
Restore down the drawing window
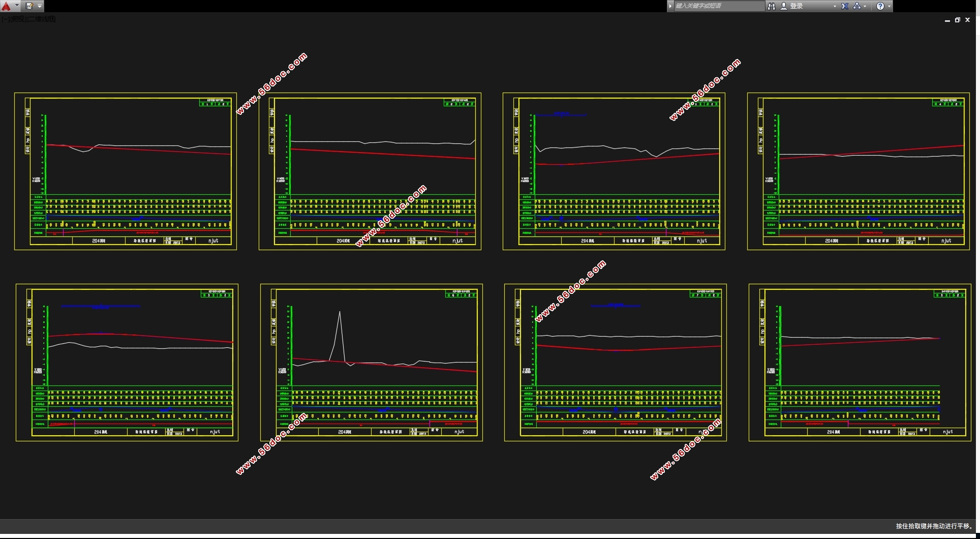pos(957,20)
